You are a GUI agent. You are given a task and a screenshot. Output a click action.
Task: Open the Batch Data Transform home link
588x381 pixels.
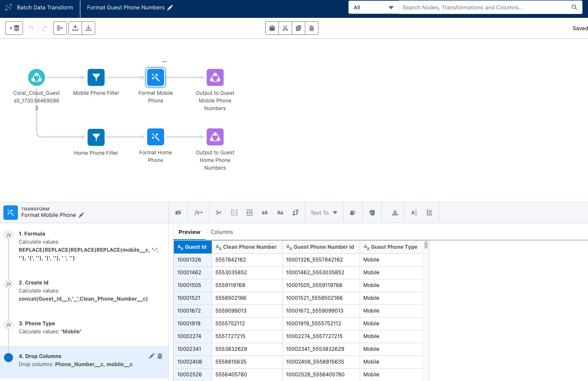pyautogui.click(x=45, y=8)
